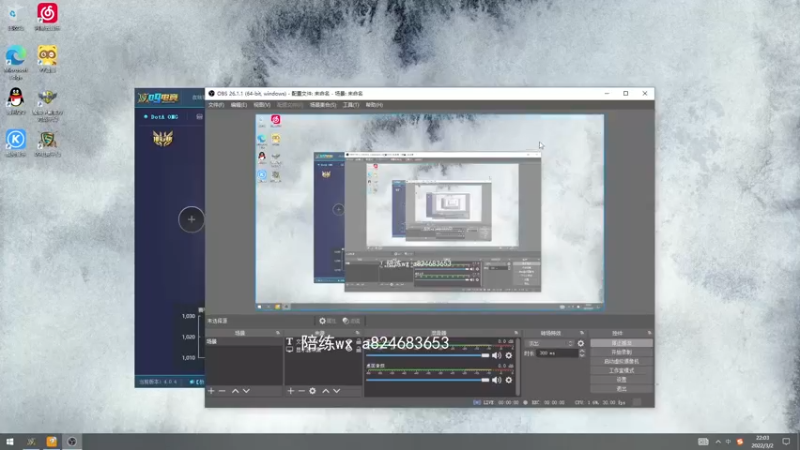
Task: Click the 300 ms duration field
Action: tap(556, 353)
